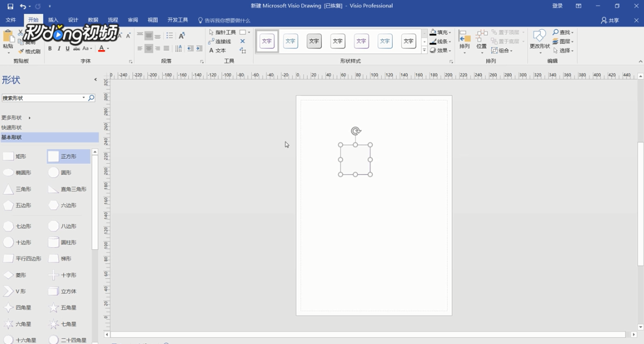
Task: Click the increase indent icon
Action: click(199, 48)
